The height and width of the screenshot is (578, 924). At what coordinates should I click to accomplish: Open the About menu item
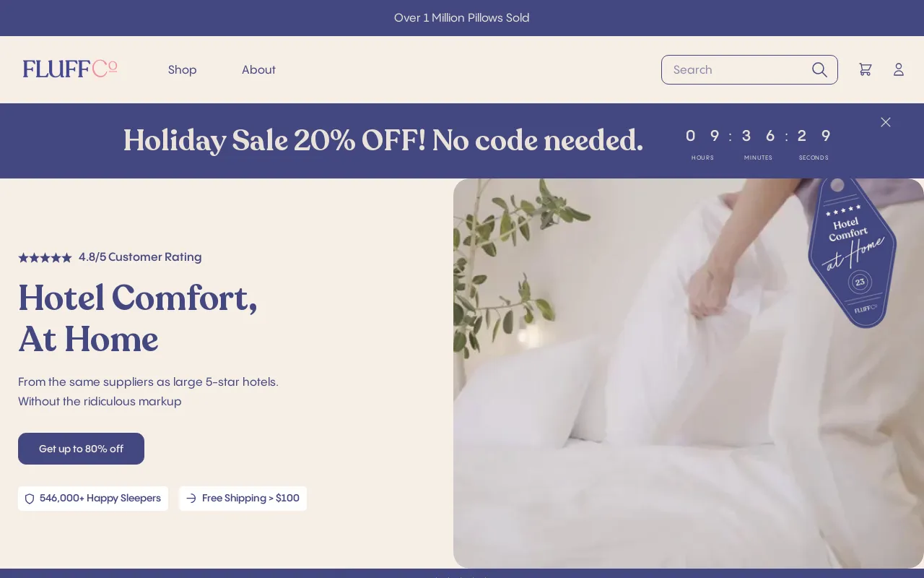258,69
